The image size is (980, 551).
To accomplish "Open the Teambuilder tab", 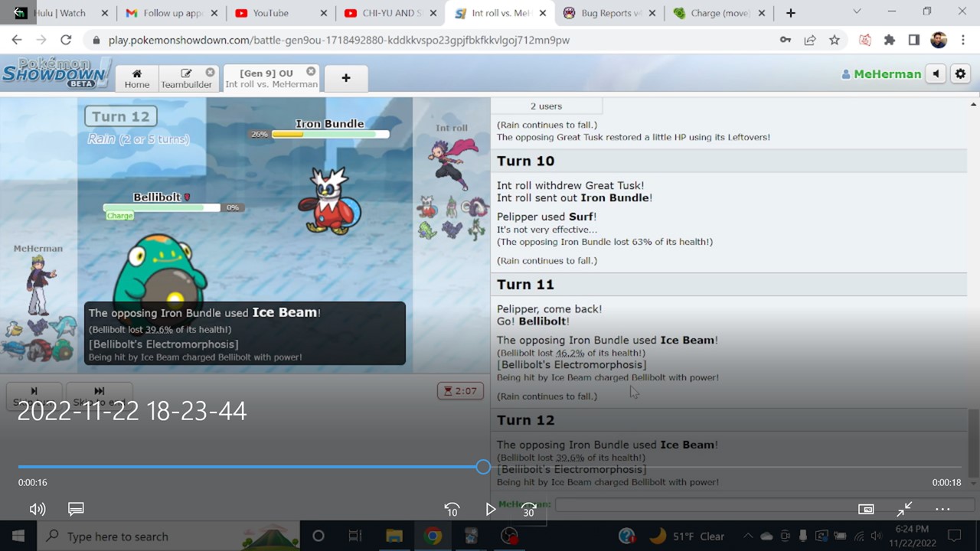I will pyautogui.click(x=187, y=78).
